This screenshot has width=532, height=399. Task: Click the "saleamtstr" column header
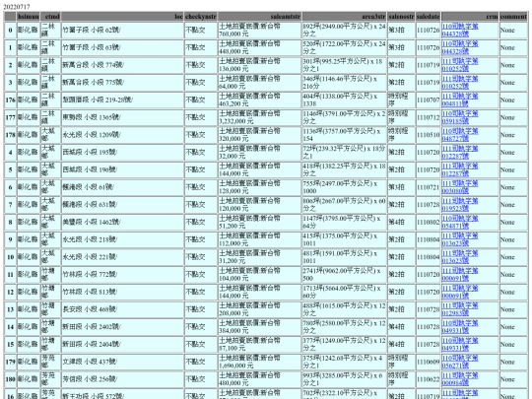click(259, 17)
